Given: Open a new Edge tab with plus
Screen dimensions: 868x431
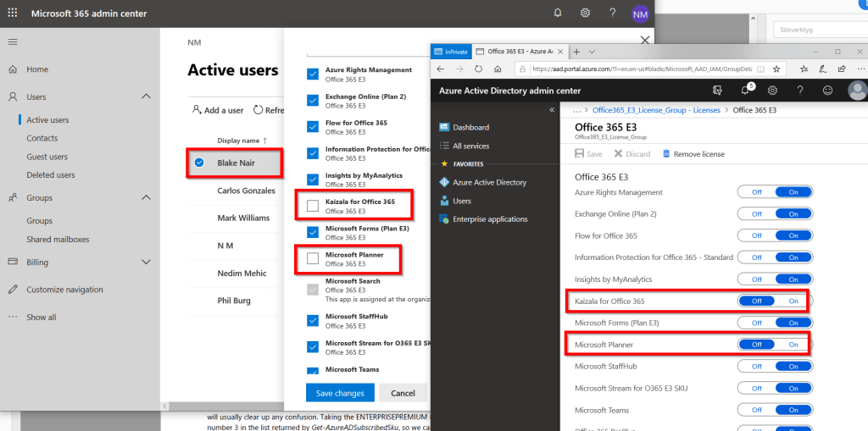Looking at the screenshot, I should (x=576, y=52).
